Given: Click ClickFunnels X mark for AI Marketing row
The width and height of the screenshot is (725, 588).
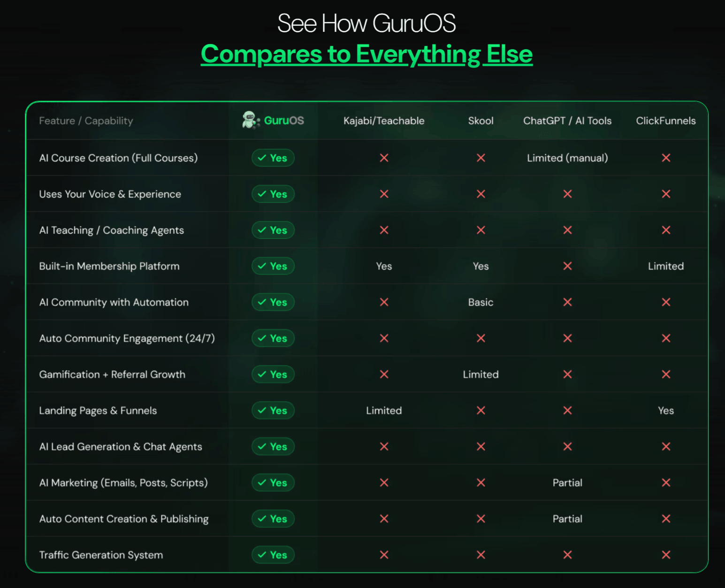Looking at the screenshot, I should (666, 482).
